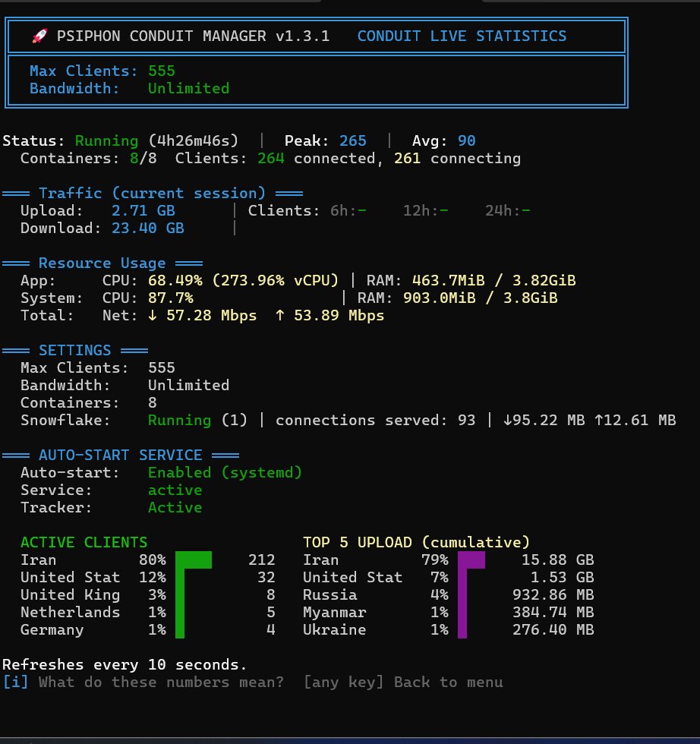Click the United King active clients row
Screen dimensions: 700x744
click(147, 595)
